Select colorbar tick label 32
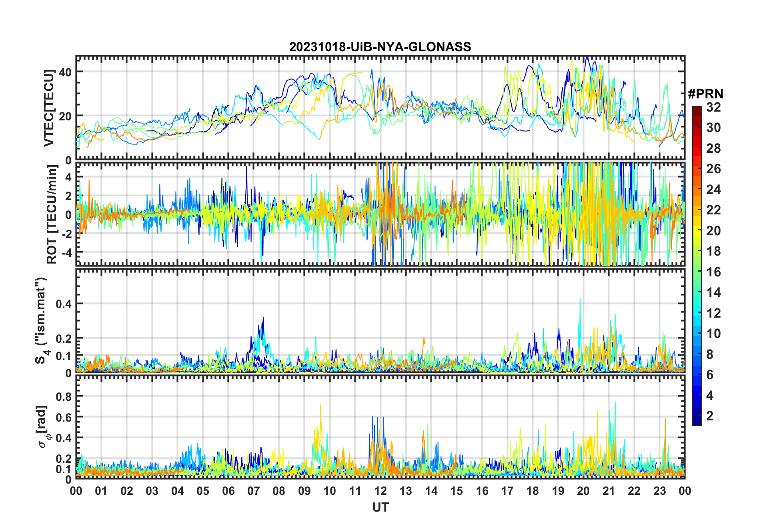The height and width of the screenshot is (532, 761). coord(713,107)
